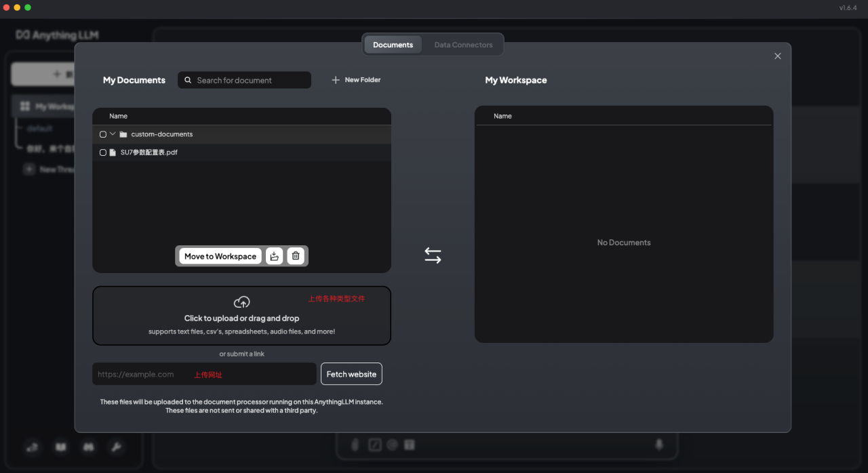
Task: Click the Fetch website button
Action: [x=351, y=374]
